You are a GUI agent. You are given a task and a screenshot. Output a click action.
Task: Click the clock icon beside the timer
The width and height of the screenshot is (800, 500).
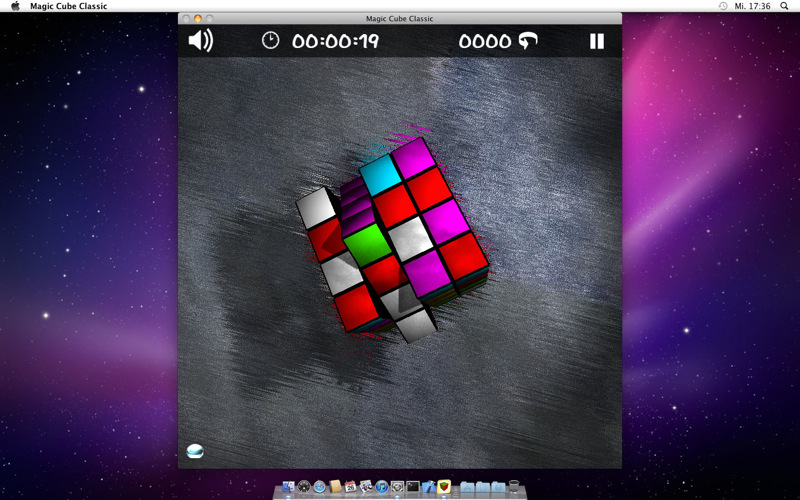click(270, 40)
